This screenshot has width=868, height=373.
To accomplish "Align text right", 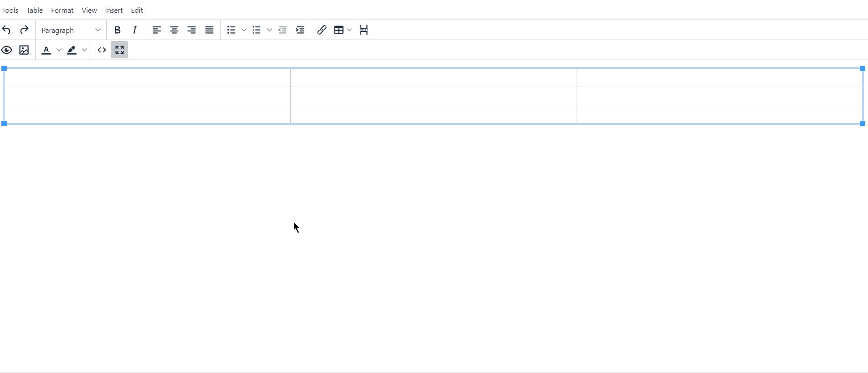I will point(192,30).
